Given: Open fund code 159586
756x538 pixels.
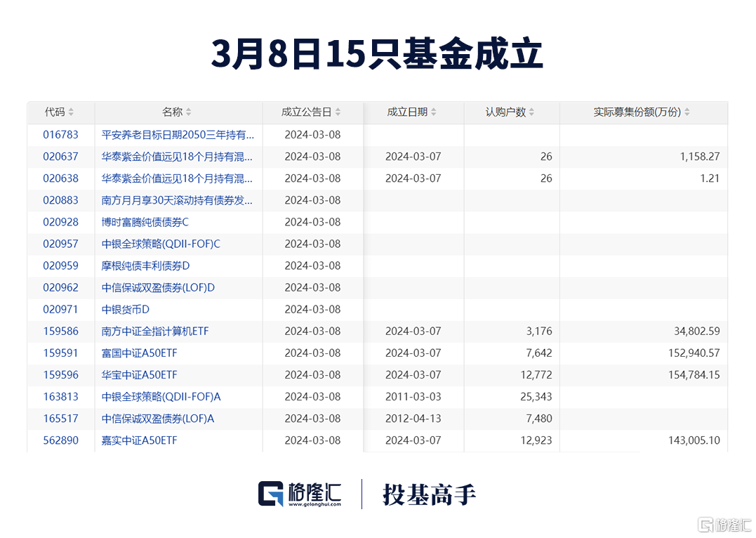Looking at the screenshot, I should pyautogui.click(x=61, y=331).
